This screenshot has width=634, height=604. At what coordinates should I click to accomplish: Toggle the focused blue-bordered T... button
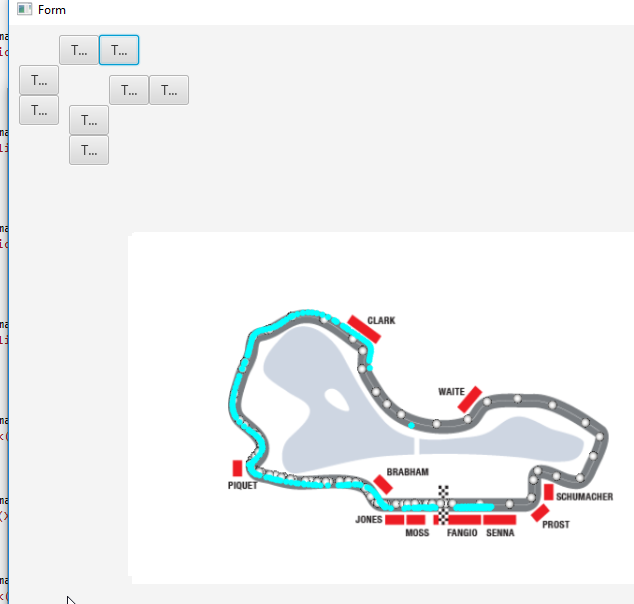pyautogui.click(x=119, y=50)
